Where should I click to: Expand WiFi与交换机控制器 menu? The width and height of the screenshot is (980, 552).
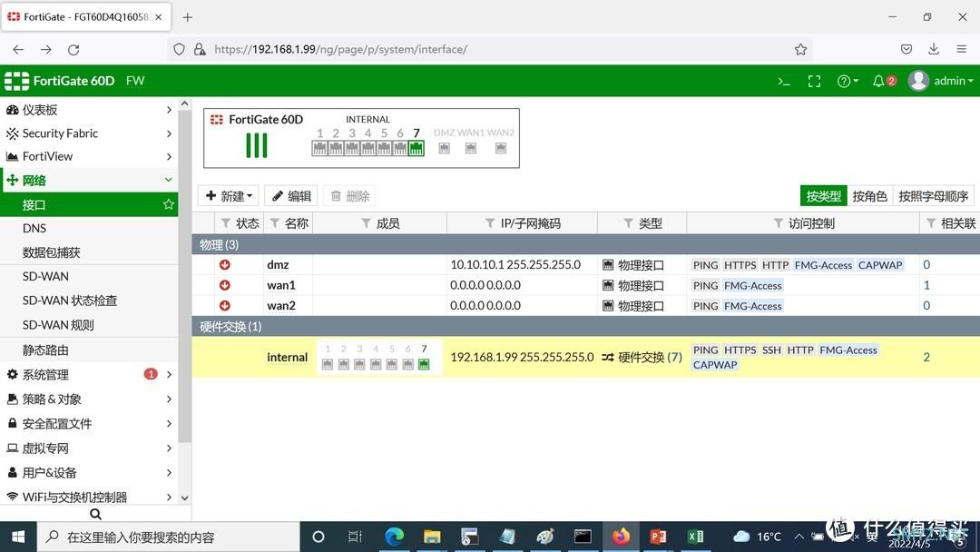click(x=89, y=497)
